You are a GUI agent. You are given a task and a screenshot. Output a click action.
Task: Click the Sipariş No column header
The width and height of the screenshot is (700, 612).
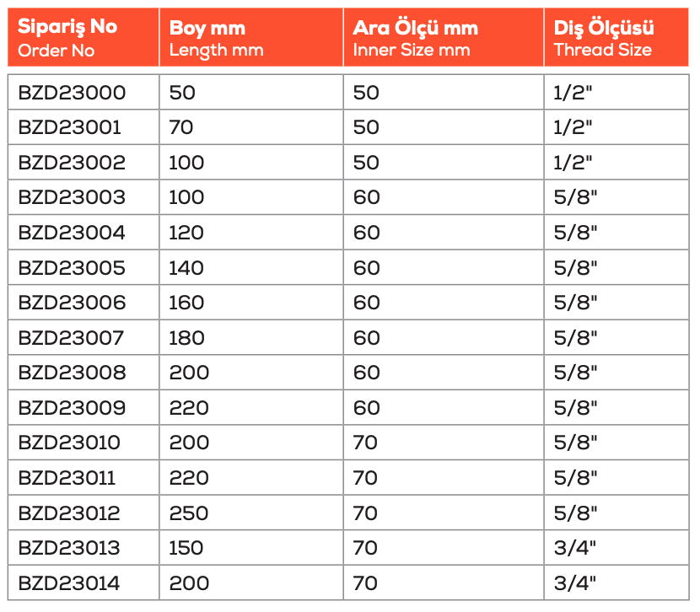click(x=67, y=37)
